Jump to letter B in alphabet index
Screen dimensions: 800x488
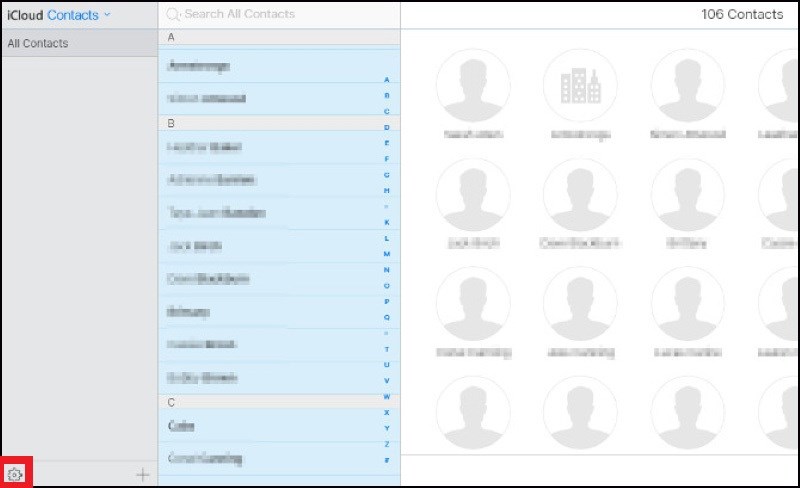tap(387, 95)
